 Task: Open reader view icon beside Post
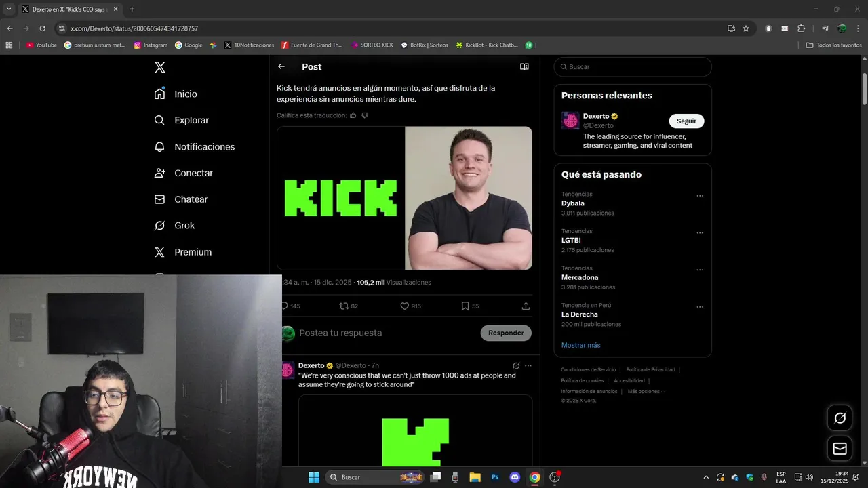coord(524,66)
